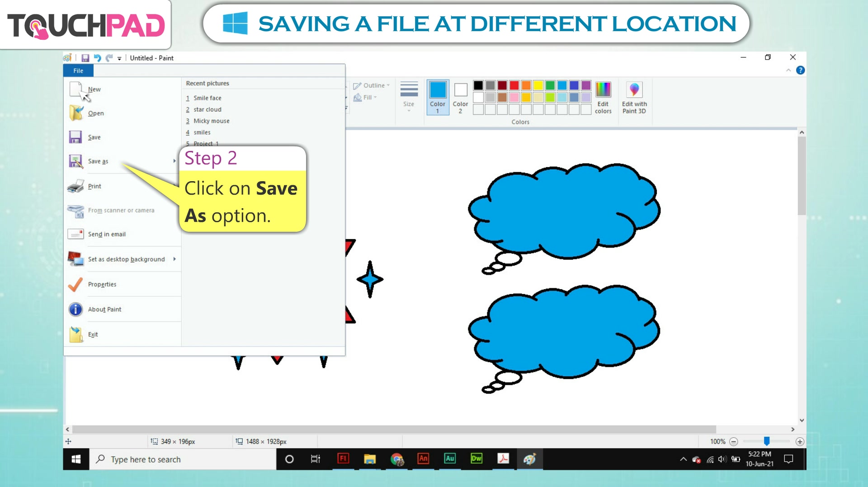Open Adobe Flash from the taskbar

343,459
